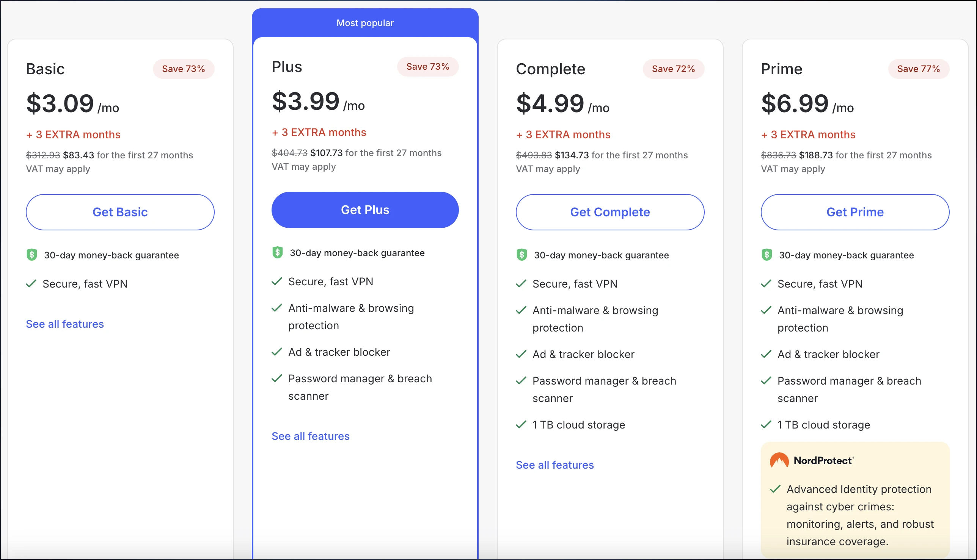Click checkmark beside Basic's Secure, fast VPN

[x=31, y=284]
